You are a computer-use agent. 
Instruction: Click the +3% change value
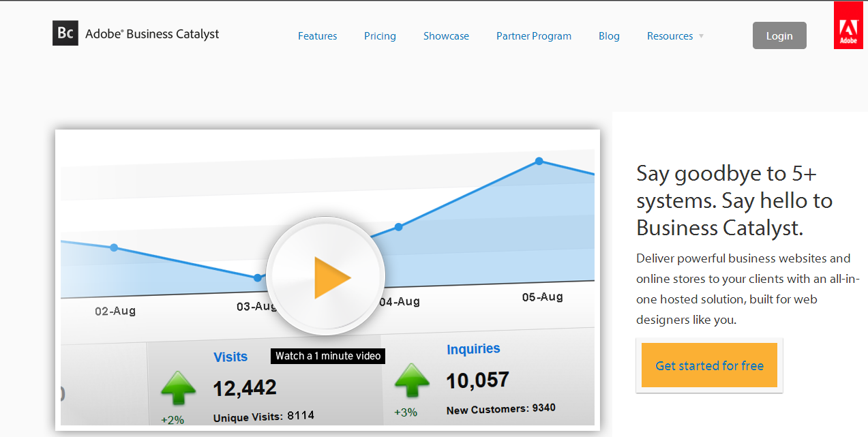406,412
